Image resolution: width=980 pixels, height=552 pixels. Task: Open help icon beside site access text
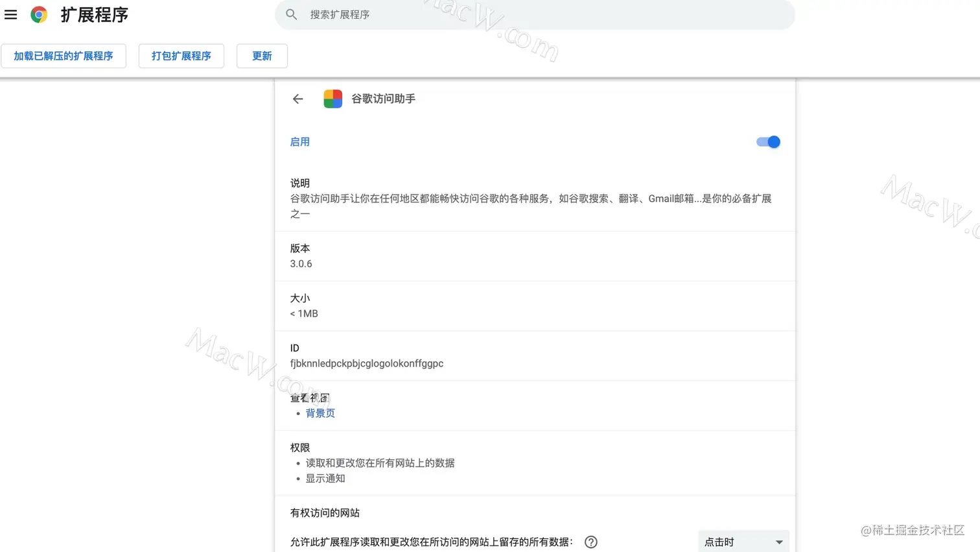click(590, 542)
